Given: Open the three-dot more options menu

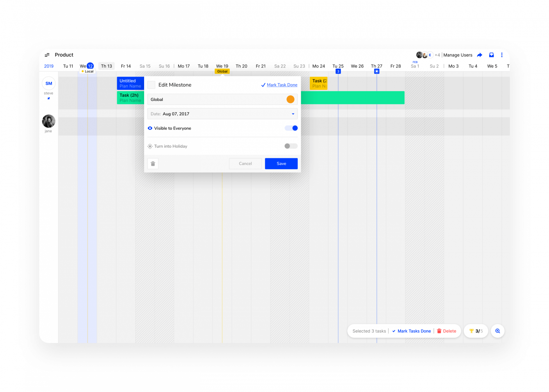Looking at the screenshot, I should coord(502,55).
